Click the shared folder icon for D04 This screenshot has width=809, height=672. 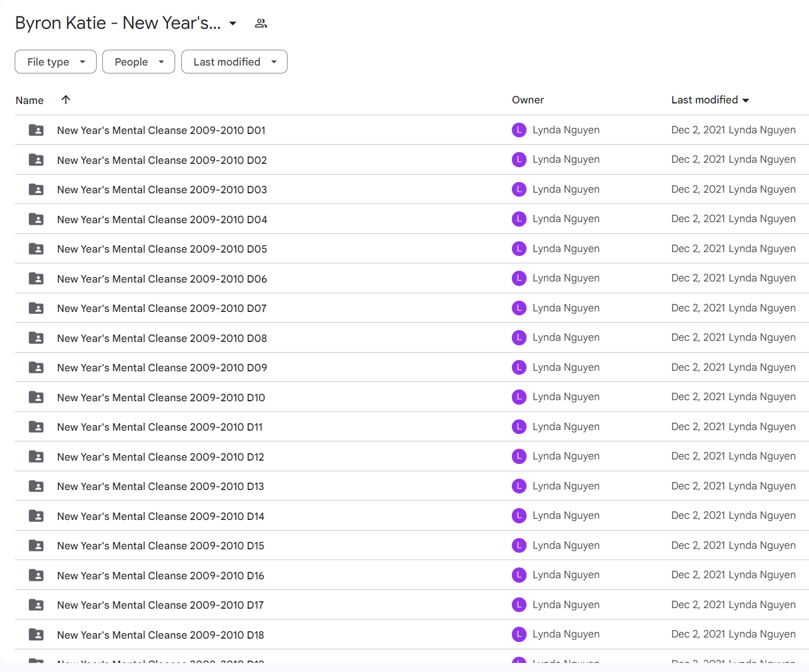tap(36, 219)
